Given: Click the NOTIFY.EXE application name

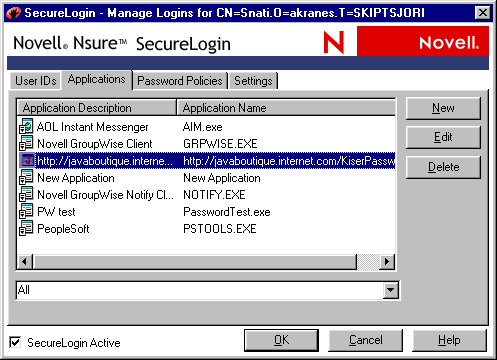Looking at the screenshot, I should click(214, 195).
